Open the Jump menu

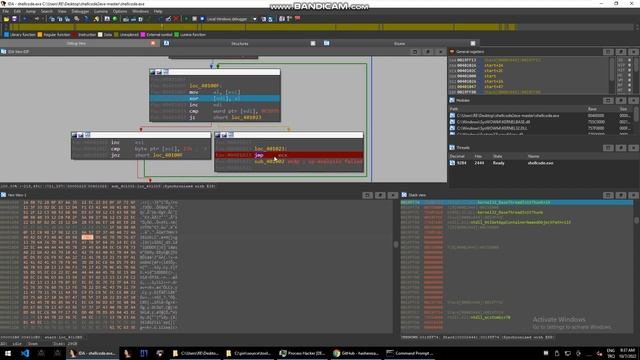click(31, 11)
